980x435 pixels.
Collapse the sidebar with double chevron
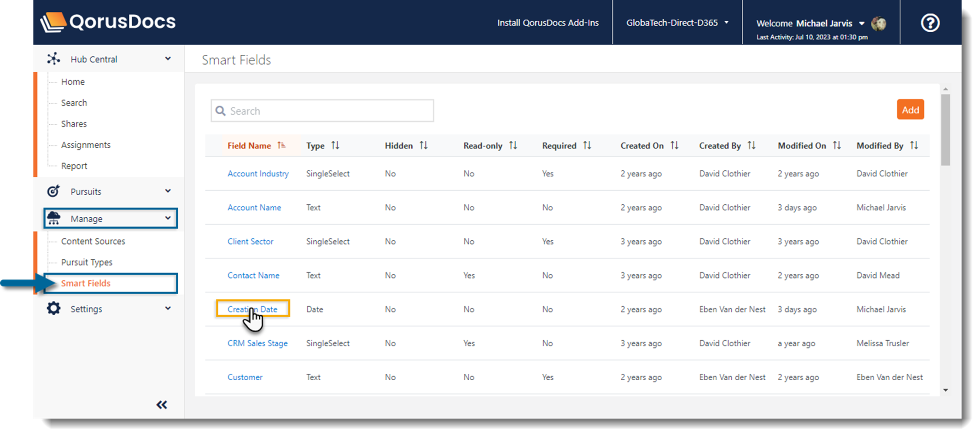(162, 405)
